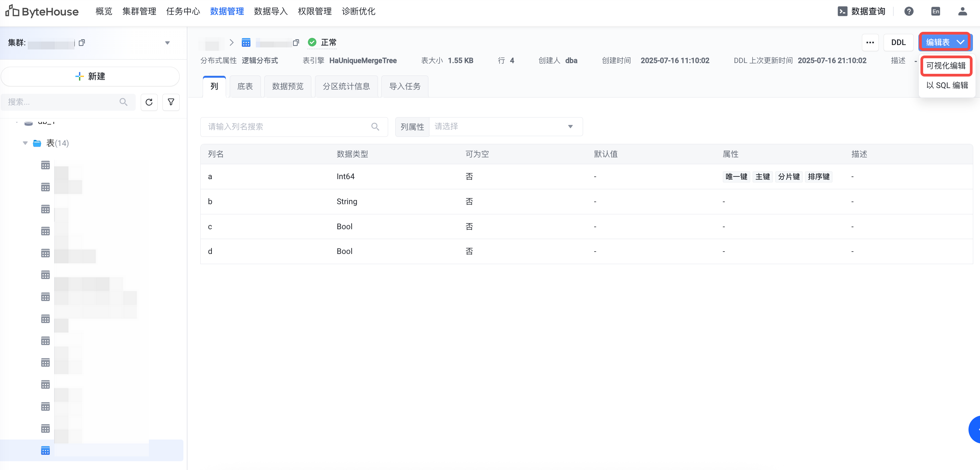Choose the 可视化编辑 menu option
Image resolution: width=980 pixels, height=470 pixels.
pyautogui.click(x=945, y=66)
